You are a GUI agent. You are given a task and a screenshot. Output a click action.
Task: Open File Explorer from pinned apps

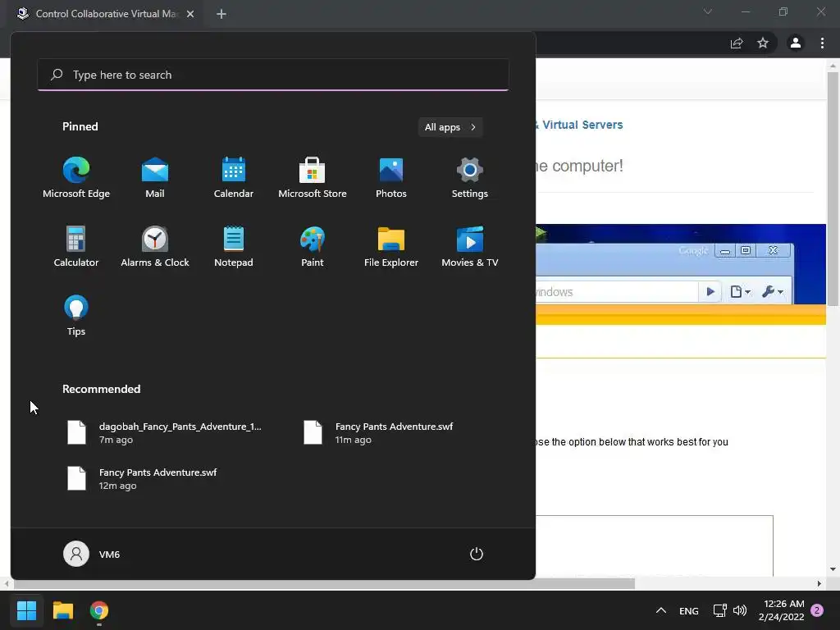[x=391, y=246]
